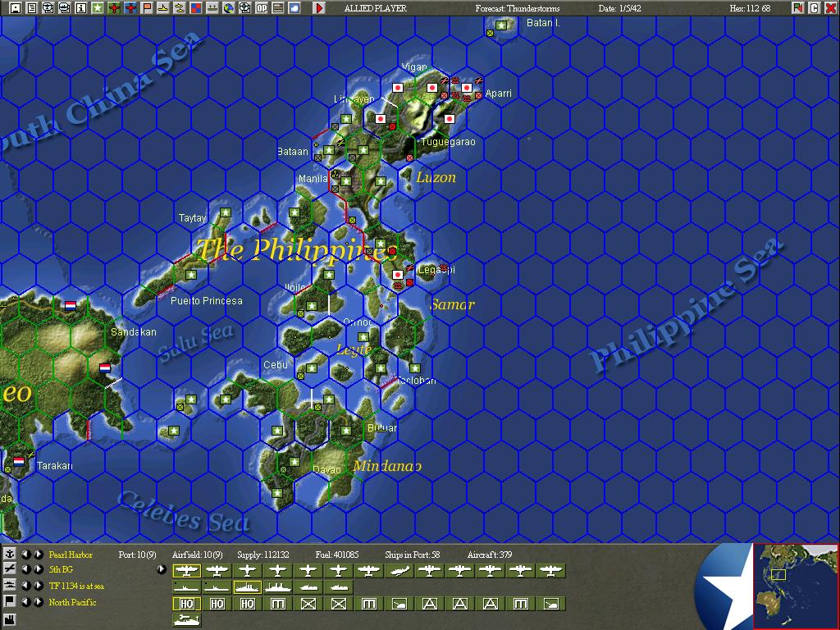Click the red and blue squares toolbar icon

[x=196, y=7]
